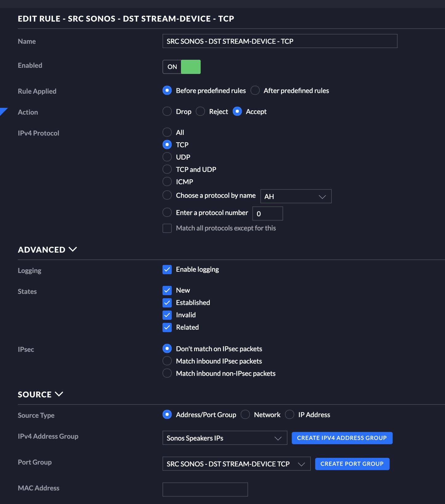Open the Port Group dropdown

[x=236, y=464]
